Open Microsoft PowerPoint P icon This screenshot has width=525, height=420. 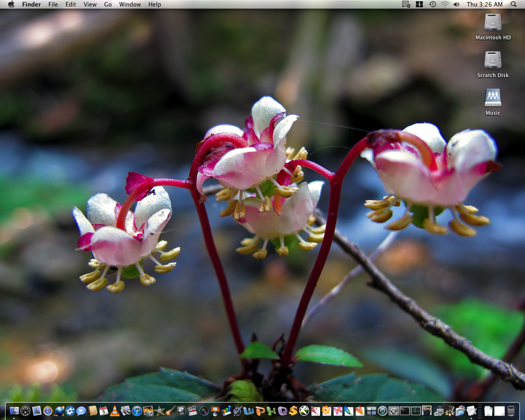260,411
